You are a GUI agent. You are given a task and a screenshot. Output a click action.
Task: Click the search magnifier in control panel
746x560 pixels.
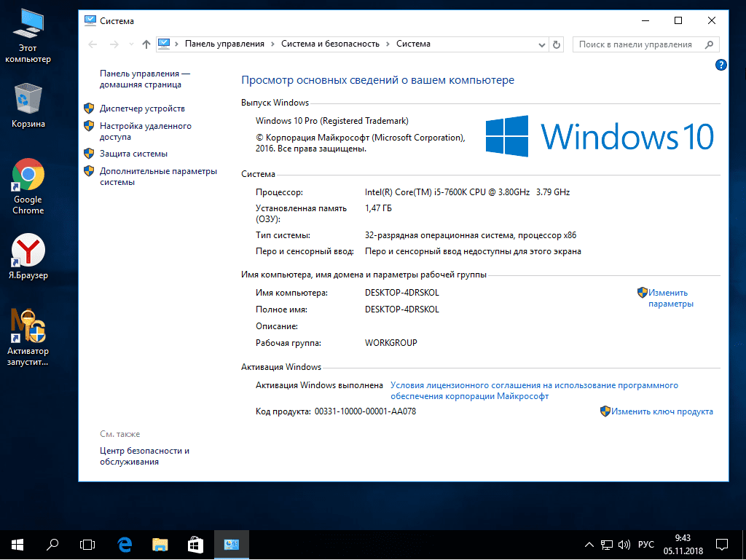(x=709, y=44)
